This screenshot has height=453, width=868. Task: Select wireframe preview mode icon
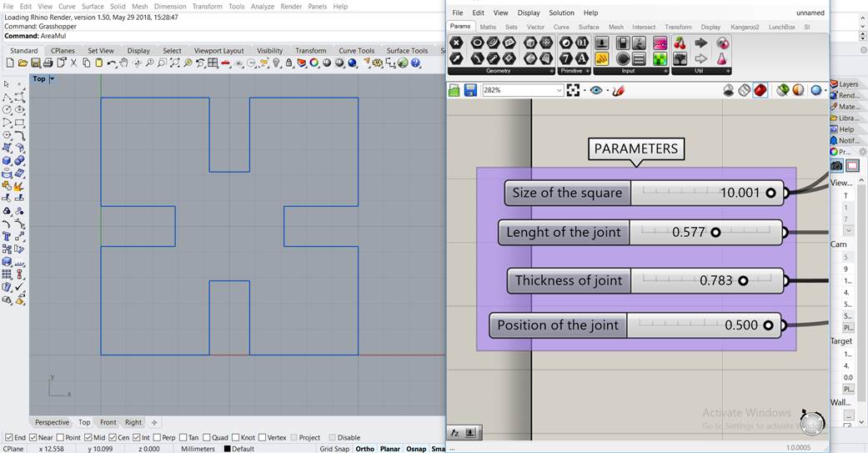coord(745,90)
